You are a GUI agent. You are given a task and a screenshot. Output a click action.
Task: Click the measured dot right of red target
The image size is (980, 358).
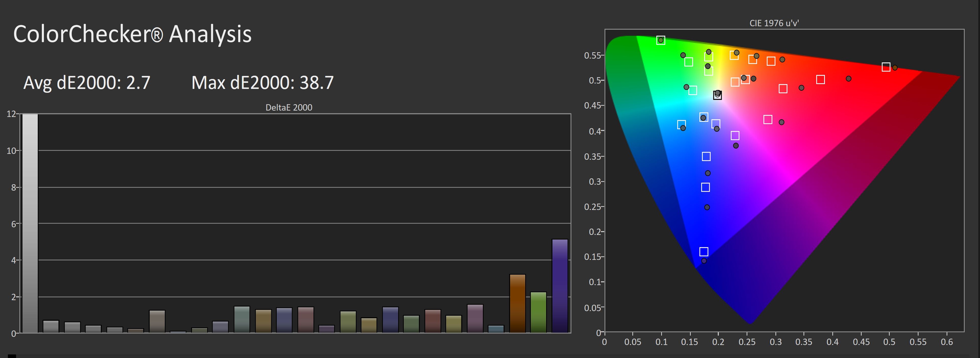(x=895, y=68)
